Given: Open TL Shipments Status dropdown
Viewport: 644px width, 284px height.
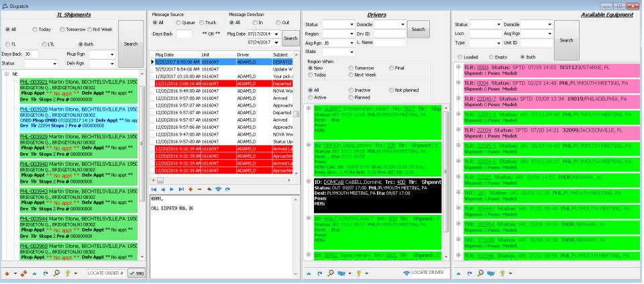Looking at the screenshot, I should tap(55, 64).
